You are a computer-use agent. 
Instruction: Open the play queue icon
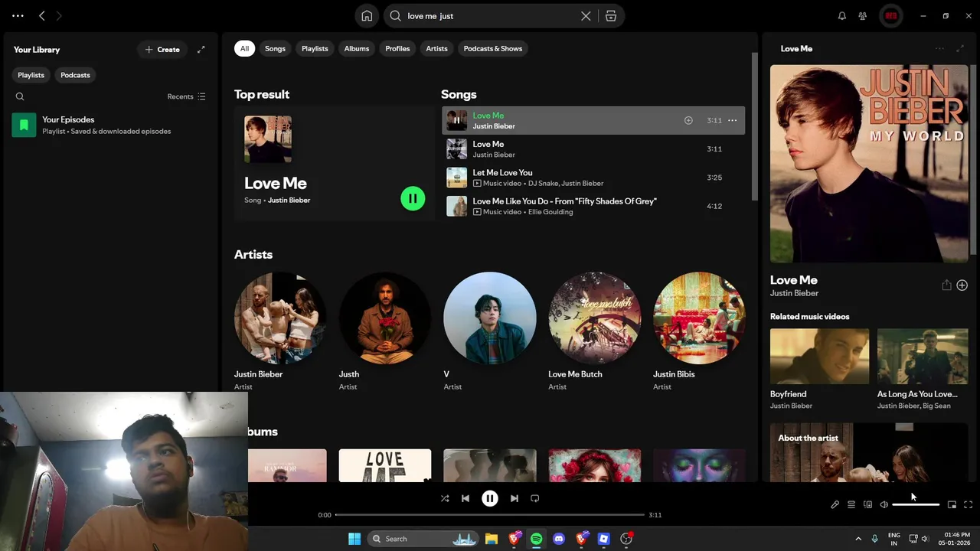[x=851, y=504]
